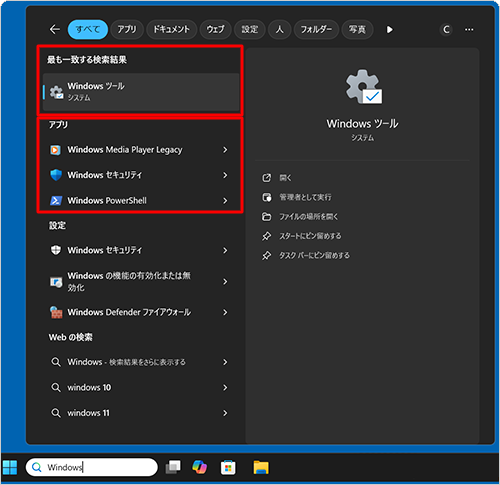Click the large Windows ツール preview icon
This screenshot has height=485, width=500.
coord(364,87)
